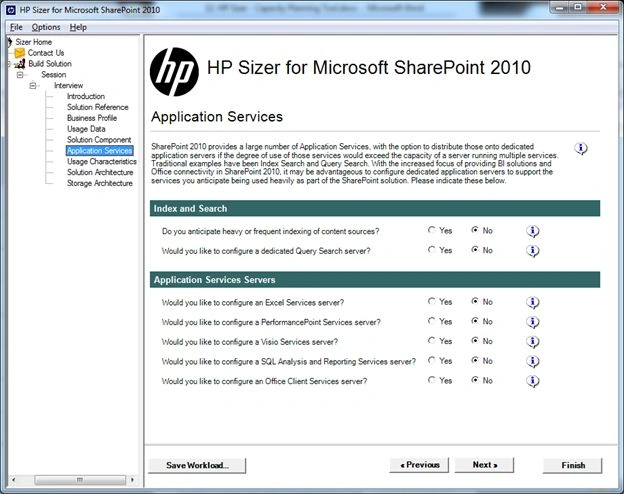Show info for Visio Services server question
The image size is (624, 494).
(x=532, y=342)
